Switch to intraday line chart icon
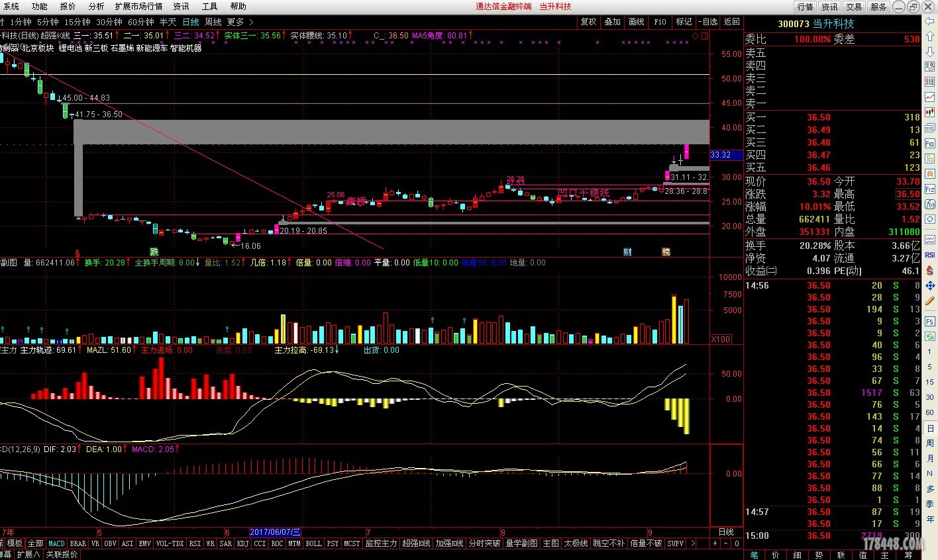The image size is (938, 560). (x=930, y=97)
